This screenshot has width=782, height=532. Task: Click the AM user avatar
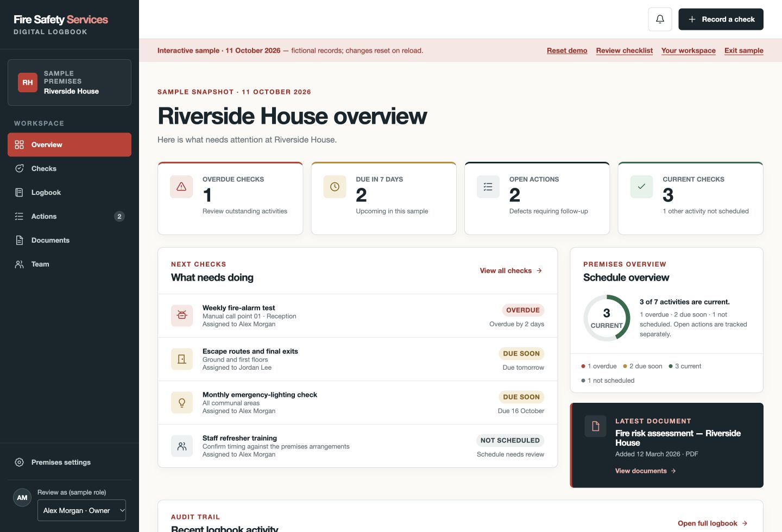click(22, 497)
